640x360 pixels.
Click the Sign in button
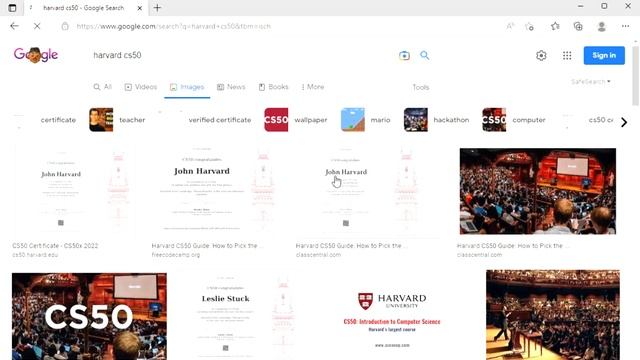604,55
